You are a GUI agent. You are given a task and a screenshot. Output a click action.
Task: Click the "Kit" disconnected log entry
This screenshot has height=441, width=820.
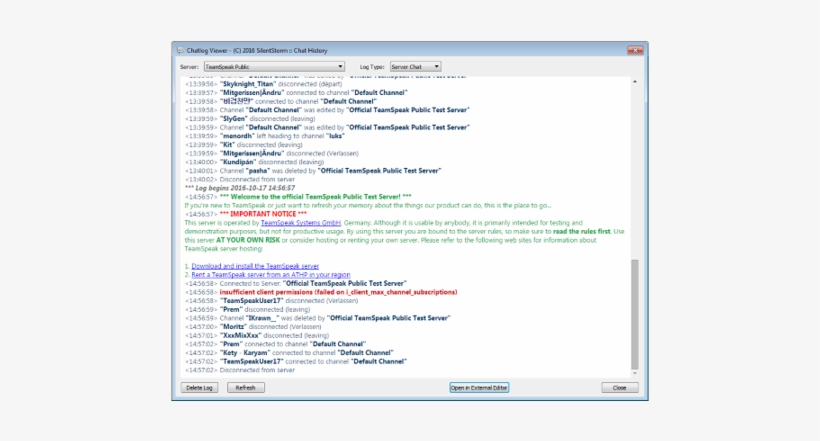(x=244, y=144)
